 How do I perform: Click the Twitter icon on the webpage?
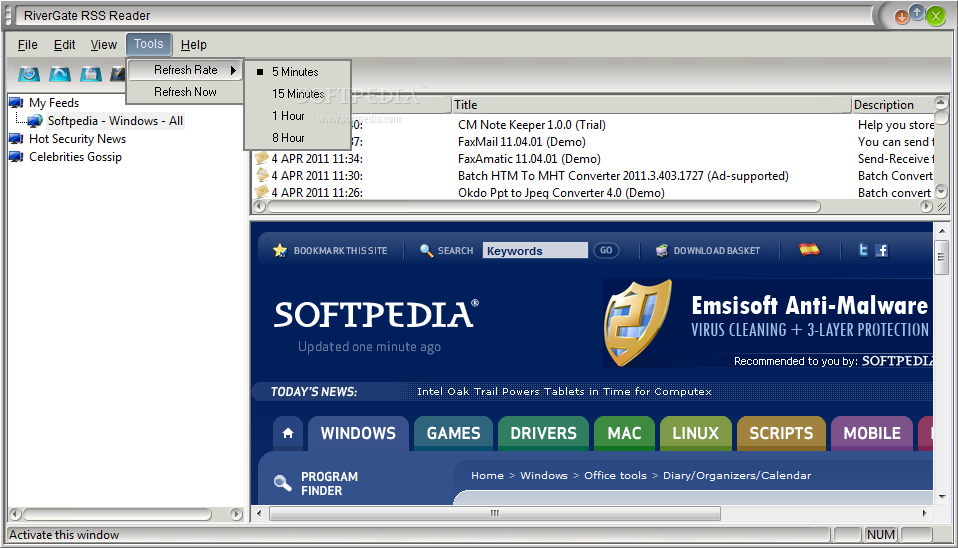863,250
